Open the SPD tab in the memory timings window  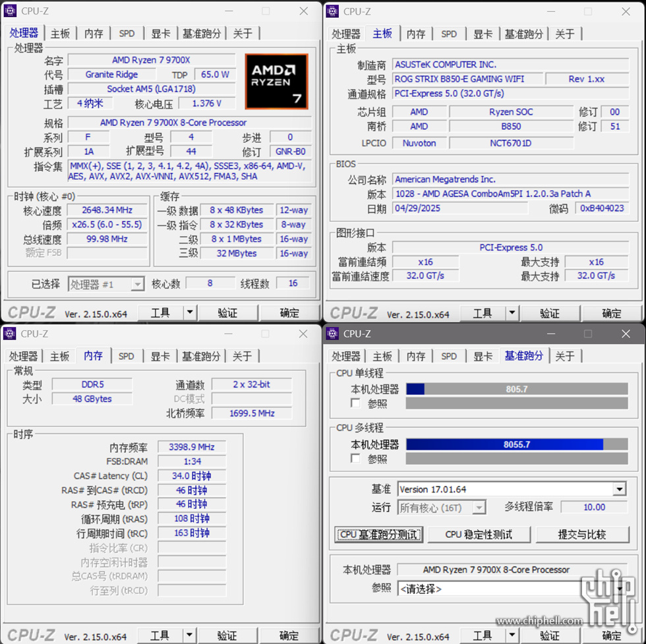tap(127, 356)
